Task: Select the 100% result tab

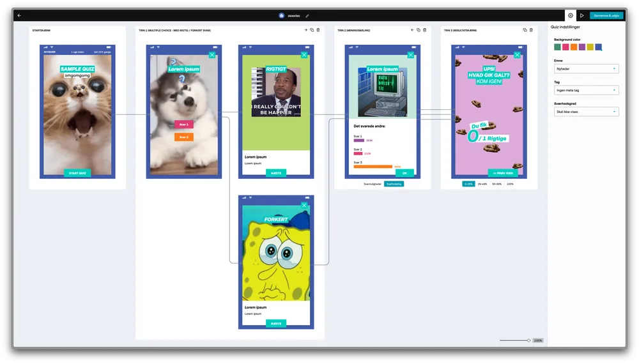Action: (x=510, y=184)
